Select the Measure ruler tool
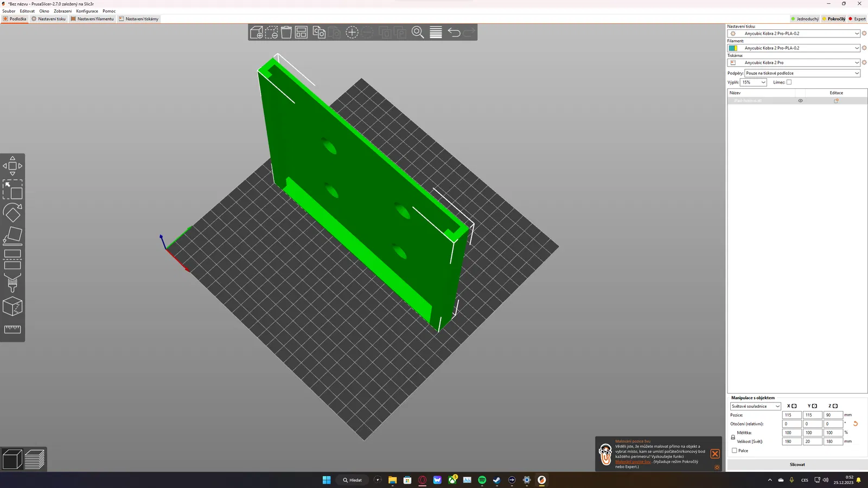This screenshot has width=868, height=488. [12, 329]
